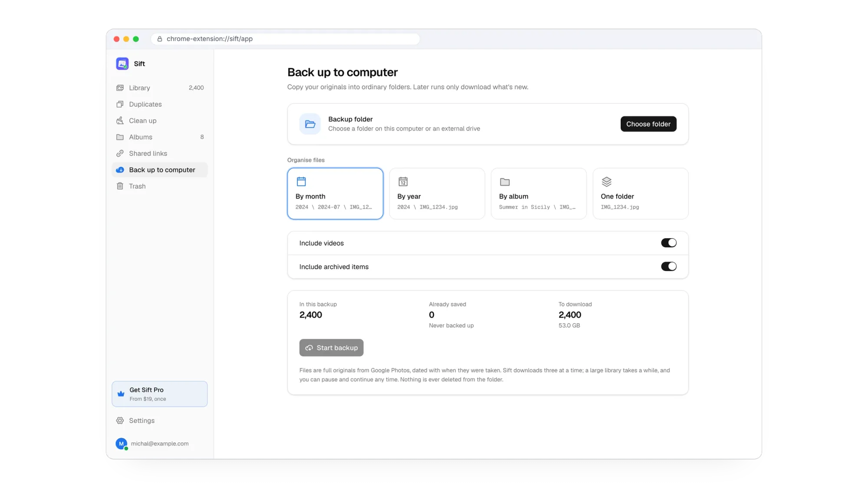The width and height of the screenshot is (868, 488).
Task: Click the Organise files label
Action: [306, 160]
